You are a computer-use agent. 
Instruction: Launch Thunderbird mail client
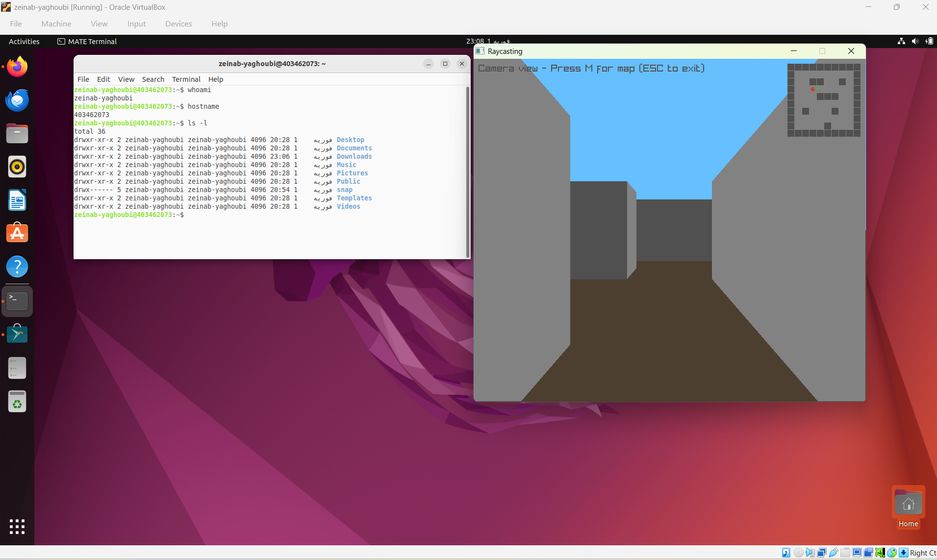(17, 100)
